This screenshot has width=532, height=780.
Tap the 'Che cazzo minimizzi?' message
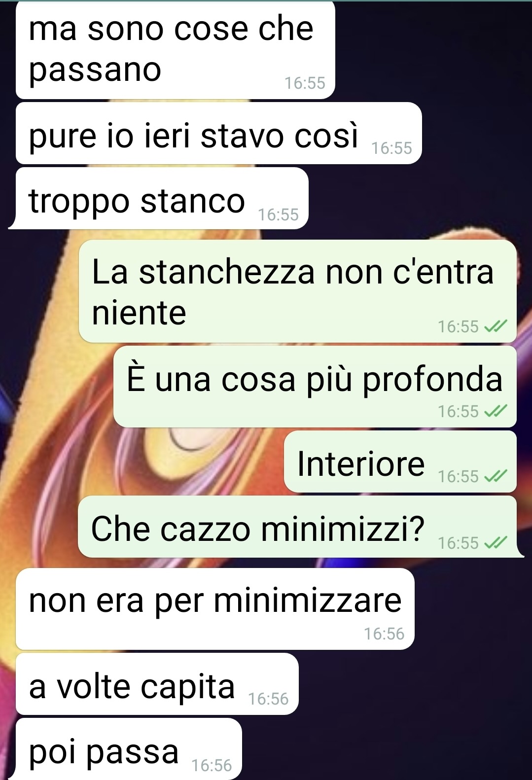(299, 527)
